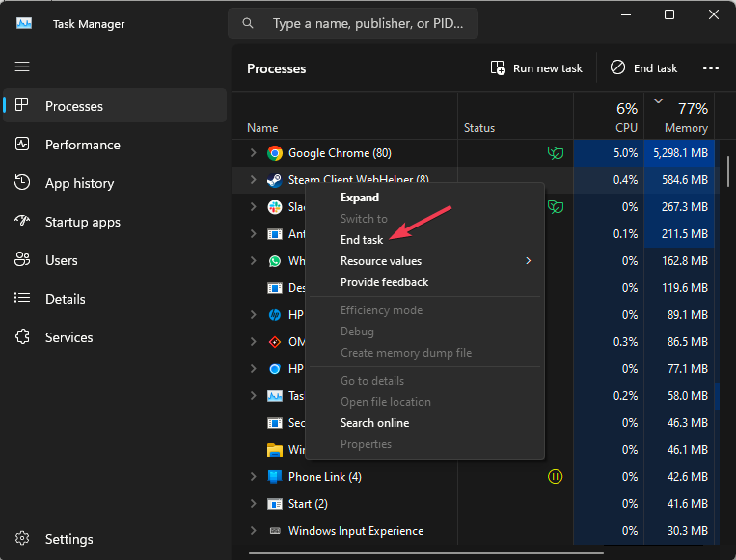Screen dimensions: 736x560
Task: Click the vertical scrollbar thumb
Action: click(x=728, y=172)
